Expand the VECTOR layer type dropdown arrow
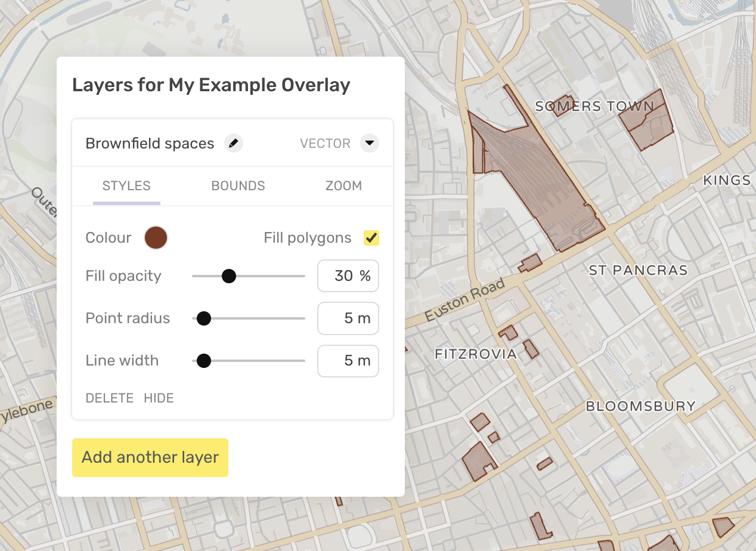 click(370, 144)
